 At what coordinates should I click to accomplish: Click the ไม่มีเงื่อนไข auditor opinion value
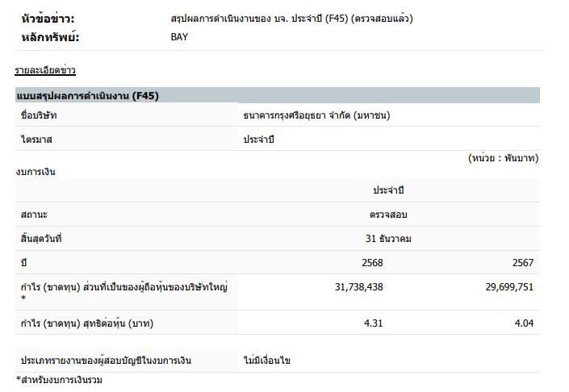[x=266, y=360]
